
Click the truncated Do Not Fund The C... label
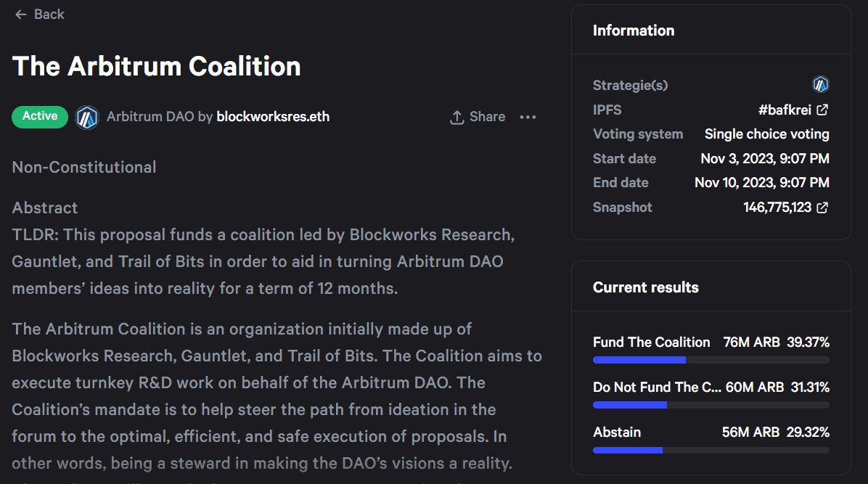click(x=657, y=387)
